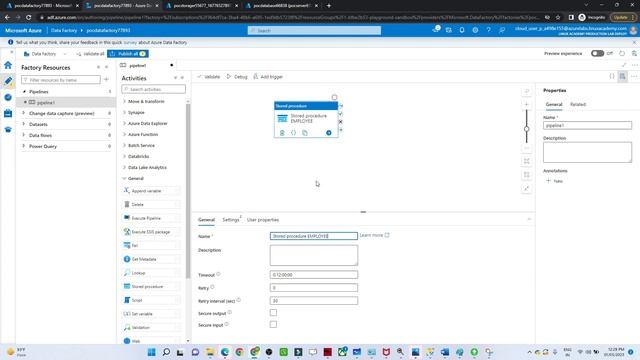Check the Secure output checkbox
The image size is (640, 360).
click(273, 313)
